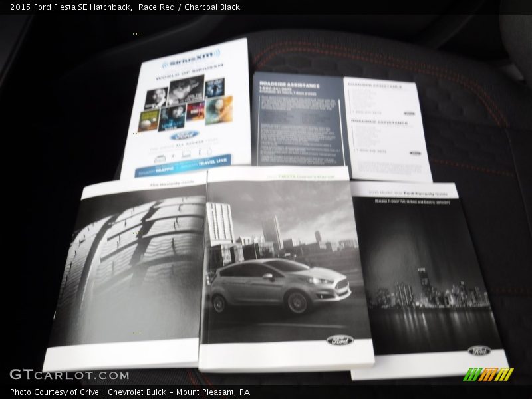This screenshot has width=532, height=399.
Task: Click the 'Tire Warranty Guide' booklet title
Action: coord(172,184)
